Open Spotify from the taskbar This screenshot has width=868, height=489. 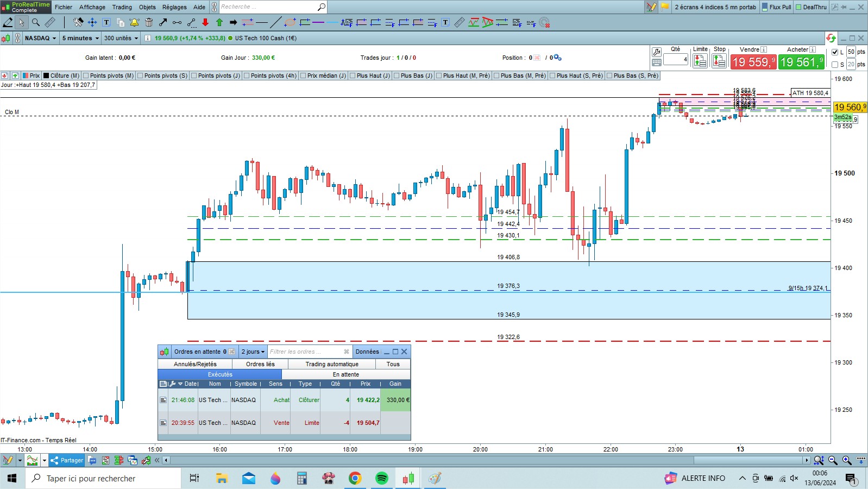(382, 478)
